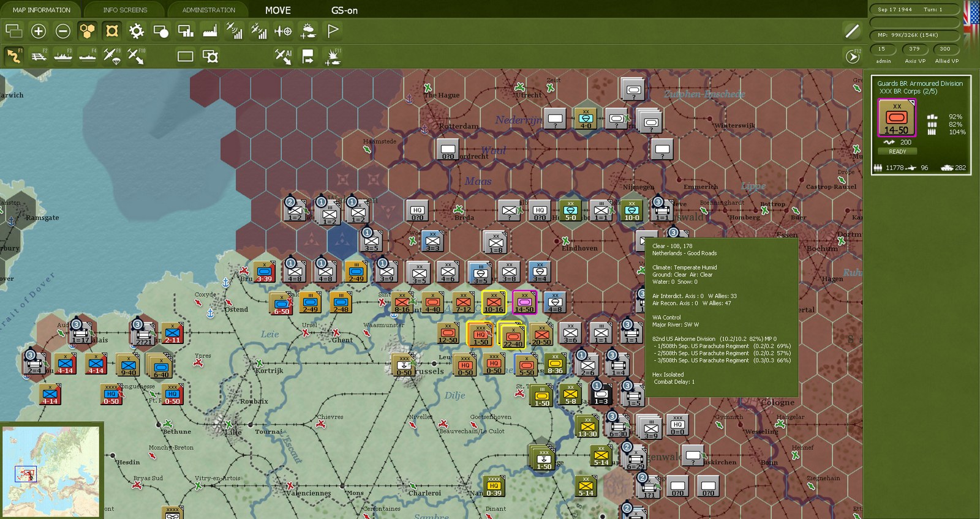Image resolution: width=980 pixels, height=519 pixels.
Task: Click the Axis VP value 379
Action: point(914,49)
